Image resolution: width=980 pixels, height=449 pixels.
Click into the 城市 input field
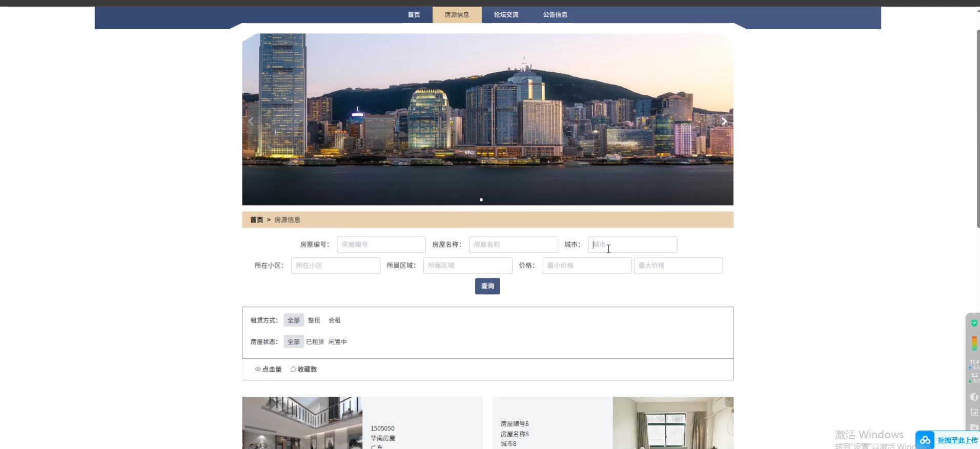pyautogui.click(x=632, y=244)
